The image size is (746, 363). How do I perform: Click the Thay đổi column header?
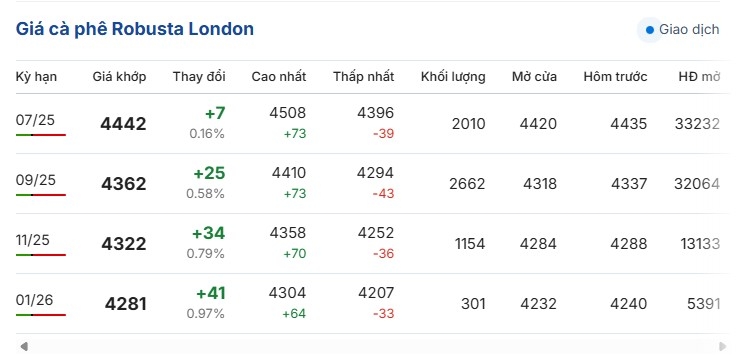click(x=199, y=77)
